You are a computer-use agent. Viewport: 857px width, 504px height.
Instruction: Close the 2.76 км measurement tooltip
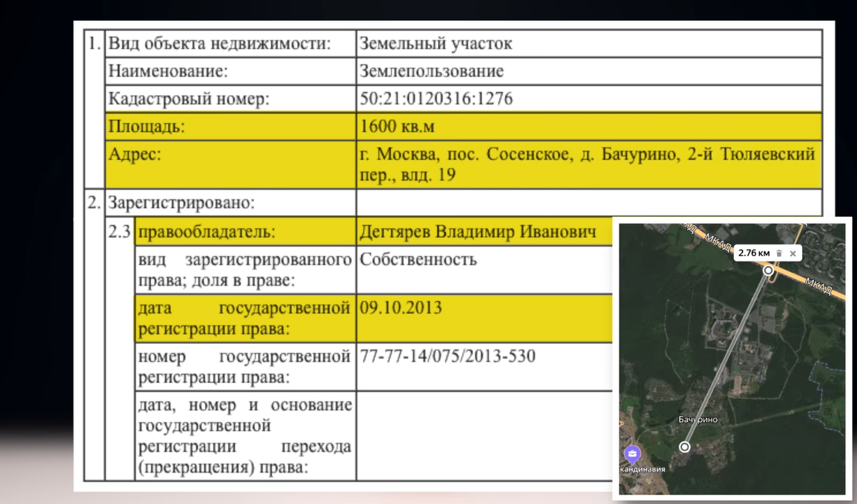(x=793, y=253)
